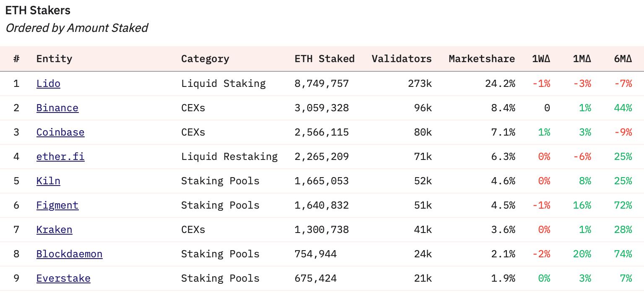Image resolution: width=644 pixels, height=293 pixels.
Task: Open the Blockdaemon entity link
Action: coord(70,254)
